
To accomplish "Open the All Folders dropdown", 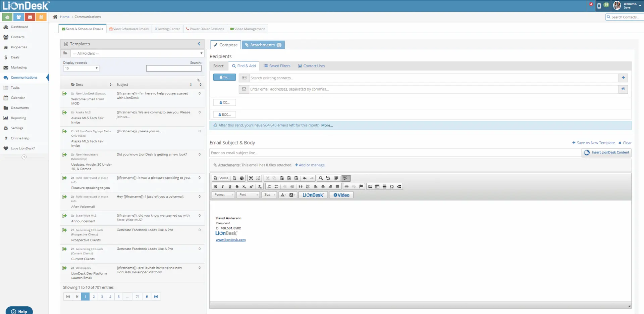I will pos(138,53).
